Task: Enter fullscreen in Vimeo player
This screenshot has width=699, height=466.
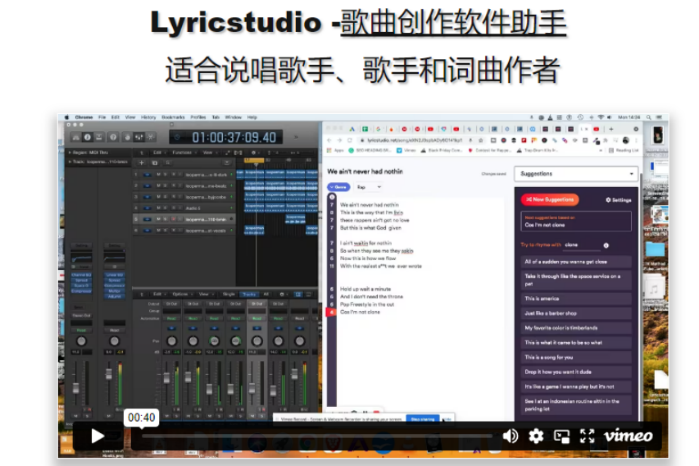Action: point(587,436)
